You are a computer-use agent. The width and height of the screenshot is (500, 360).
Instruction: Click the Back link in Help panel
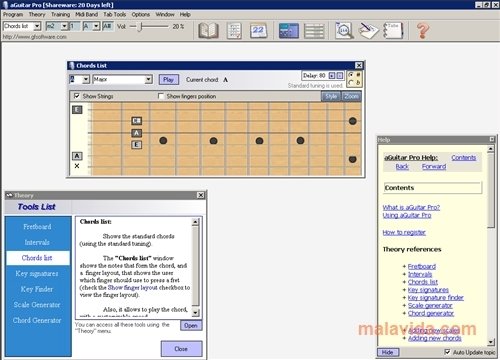[x=402, y=166]
